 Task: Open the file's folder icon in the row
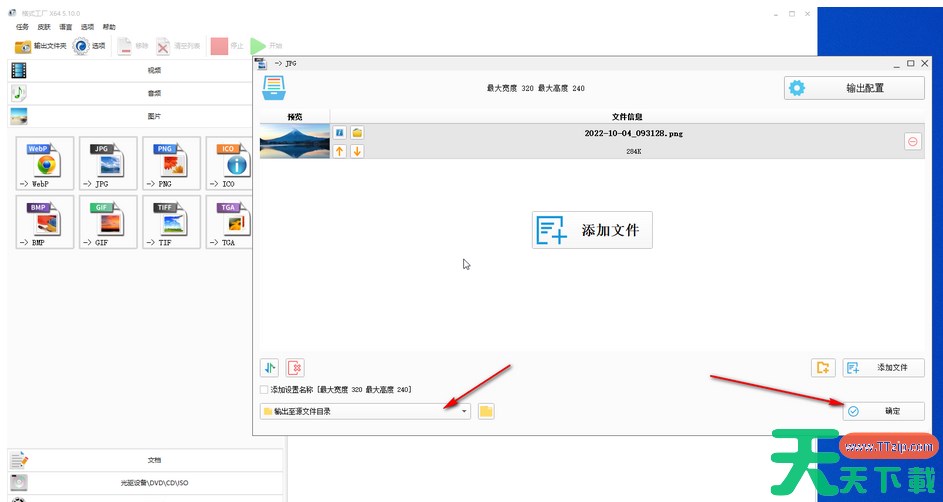(357, 132)
